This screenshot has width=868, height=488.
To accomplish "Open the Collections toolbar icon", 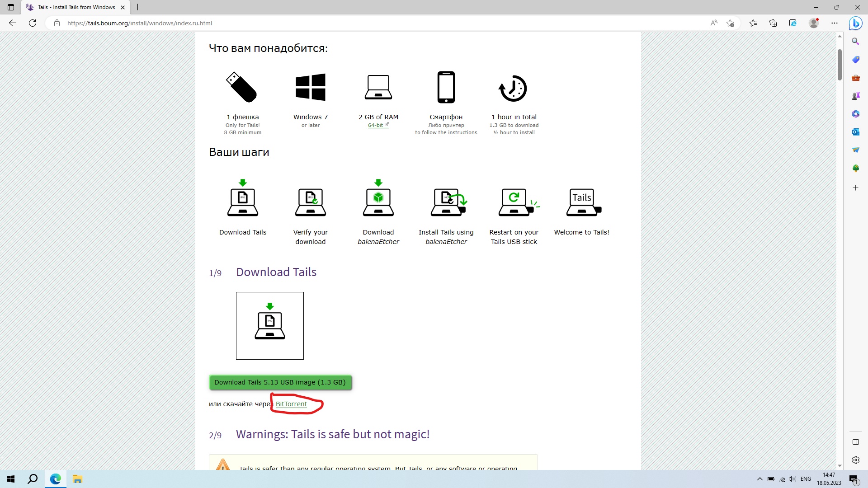I will [x=773, y=23].
